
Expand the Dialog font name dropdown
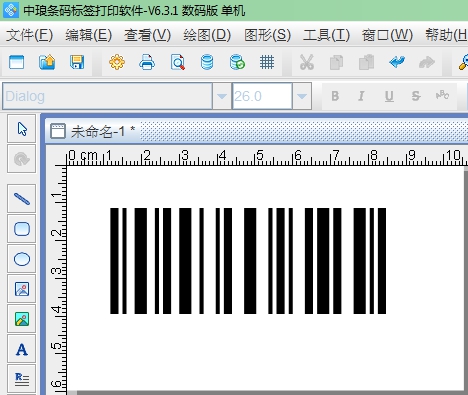pos(222,96)
